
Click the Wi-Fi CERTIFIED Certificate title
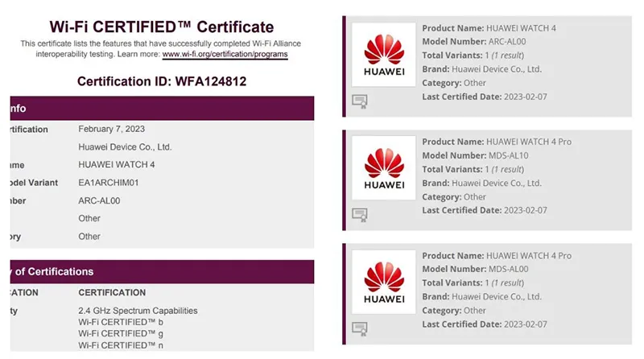coord(161,27)
